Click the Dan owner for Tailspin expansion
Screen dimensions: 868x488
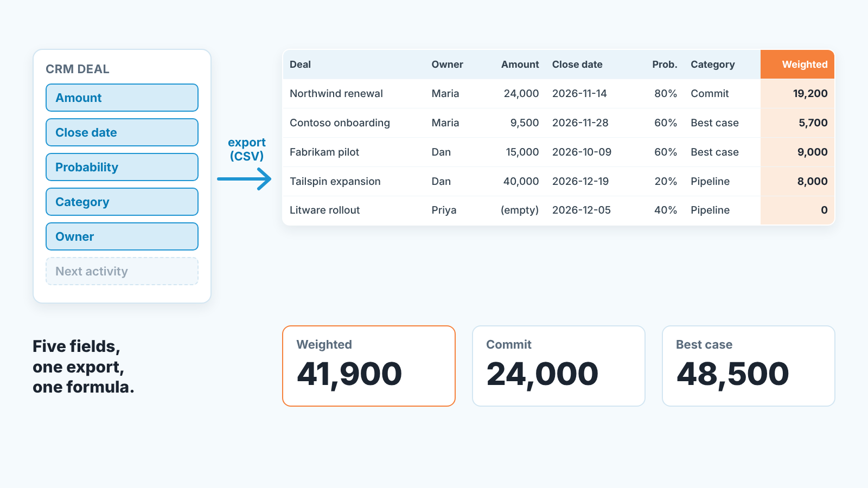click(x=441, y=181)
